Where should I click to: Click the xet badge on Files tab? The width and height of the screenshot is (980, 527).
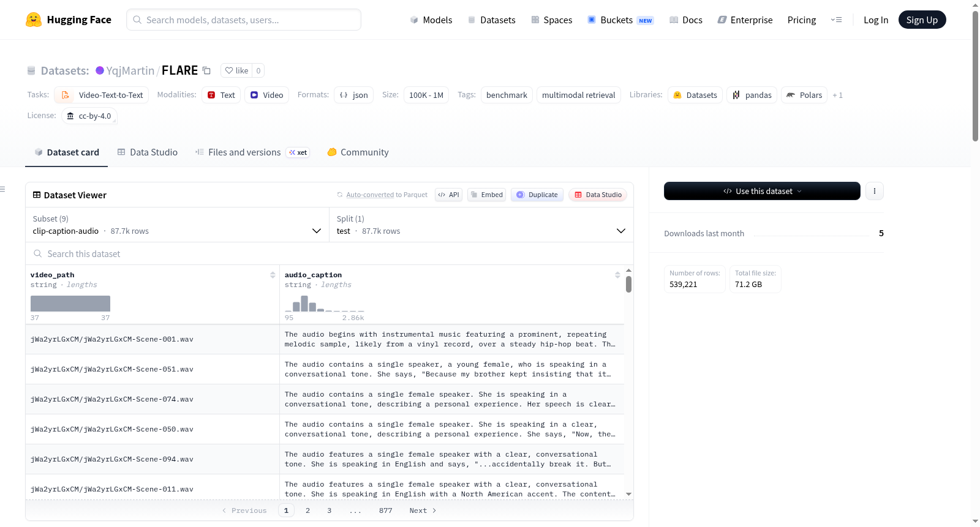(298, 152)
